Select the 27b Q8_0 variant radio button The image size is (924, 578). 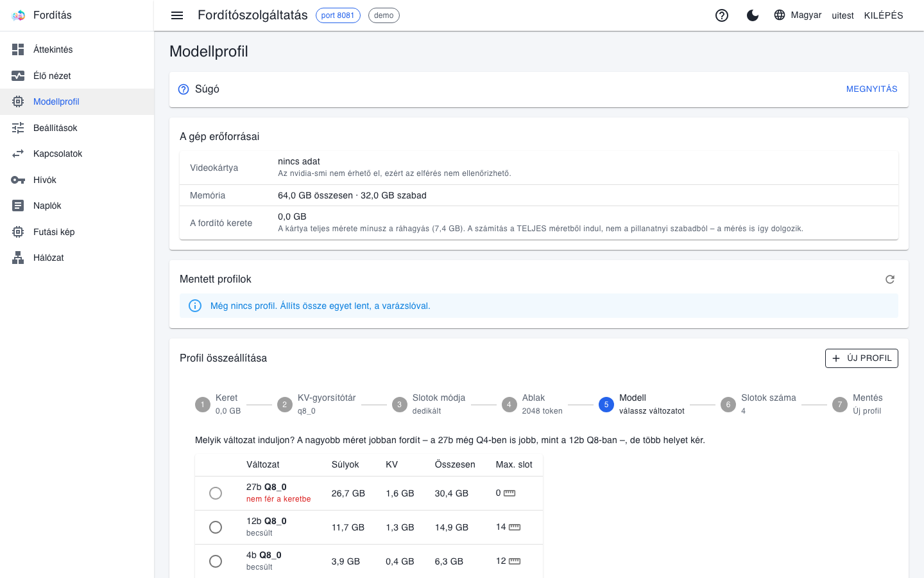coord(216,493)
